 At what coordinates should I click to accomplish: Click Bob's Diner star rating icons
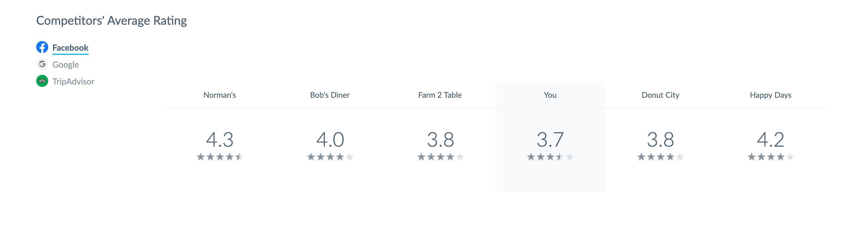tap(330, 157)
